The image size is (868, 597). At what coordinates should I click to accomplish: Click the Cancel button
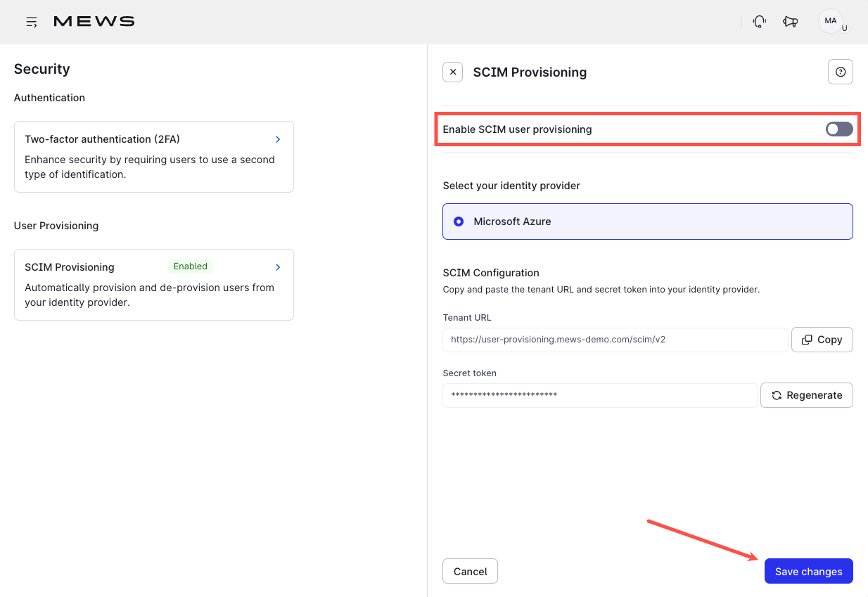coord(470,572)
